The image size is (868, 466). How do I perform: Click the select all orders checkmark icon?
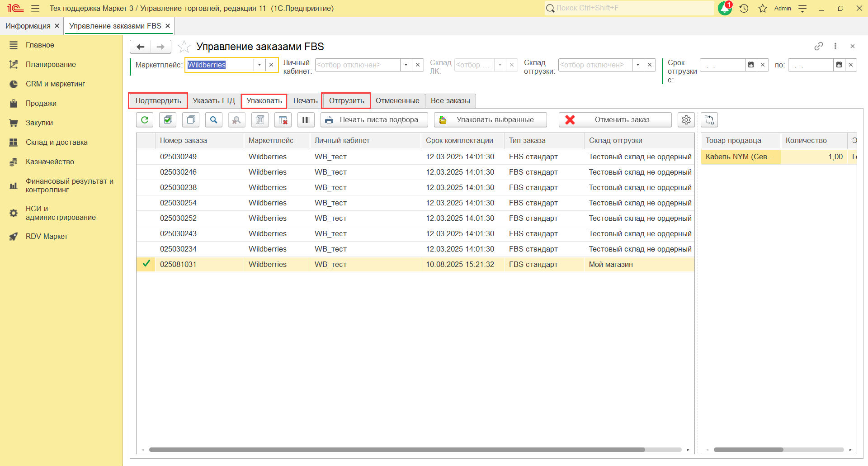click(168, 120)
